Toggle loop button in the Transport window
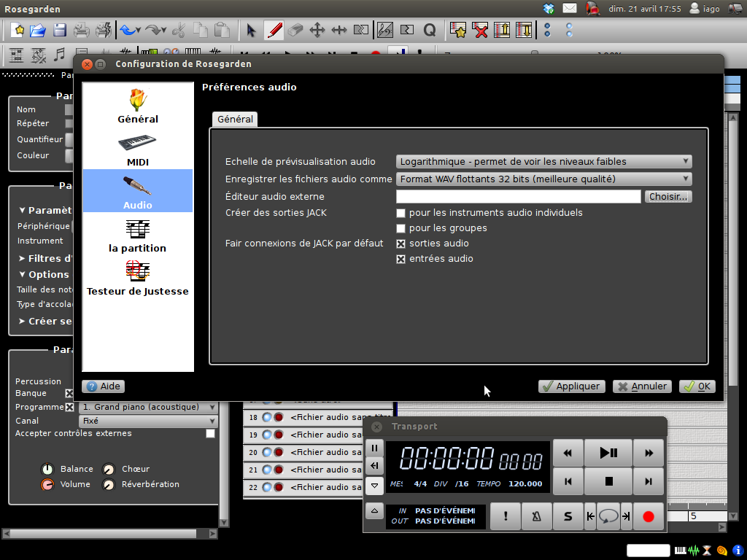747x560 pixels. pyautogui.click(x=608, y=516)
